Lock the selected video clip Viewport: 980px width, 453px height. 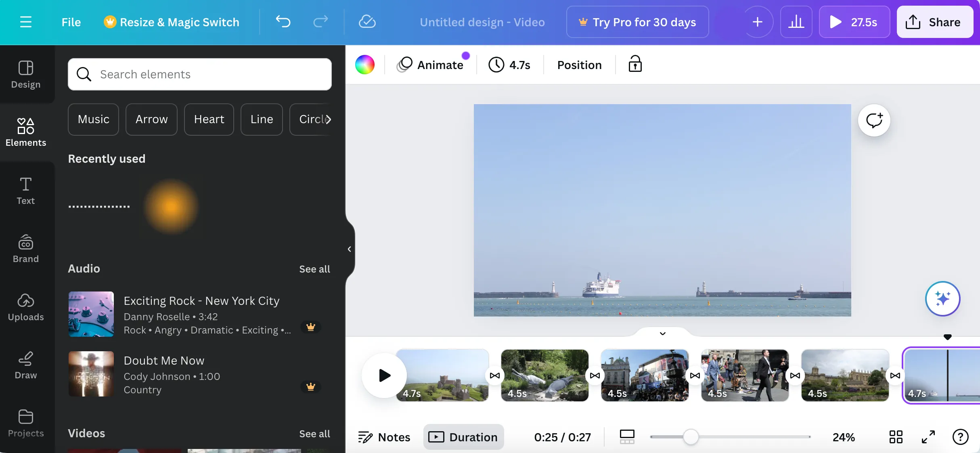[x=635, y=65]
